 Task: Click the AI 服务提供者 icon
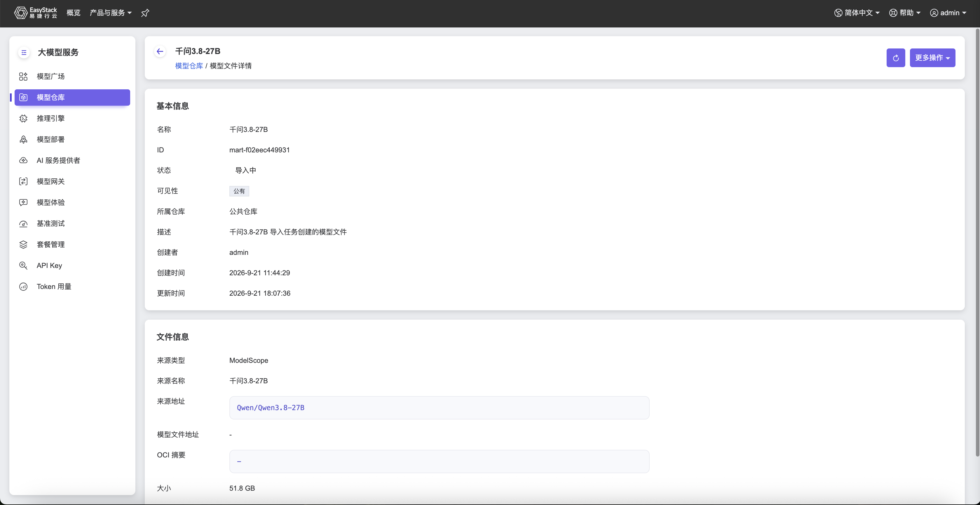coord(23,160)
